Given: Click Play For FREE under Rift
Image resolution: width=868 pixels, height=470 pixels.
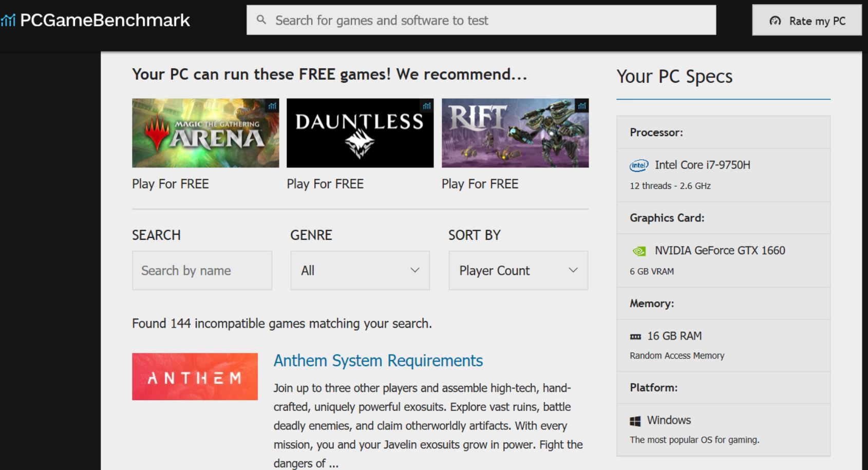Looking at the screenshot, I should (480, 184).
